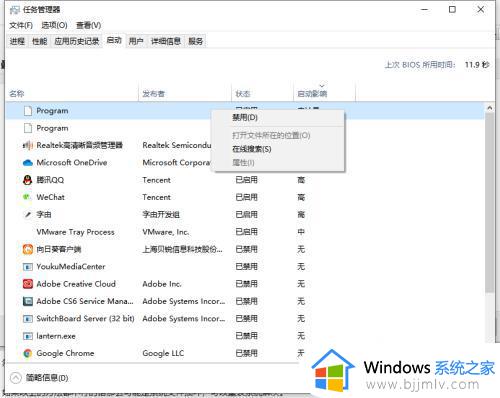Open the 查看(V) menu

pyautogui.click(x=88, y=25)
